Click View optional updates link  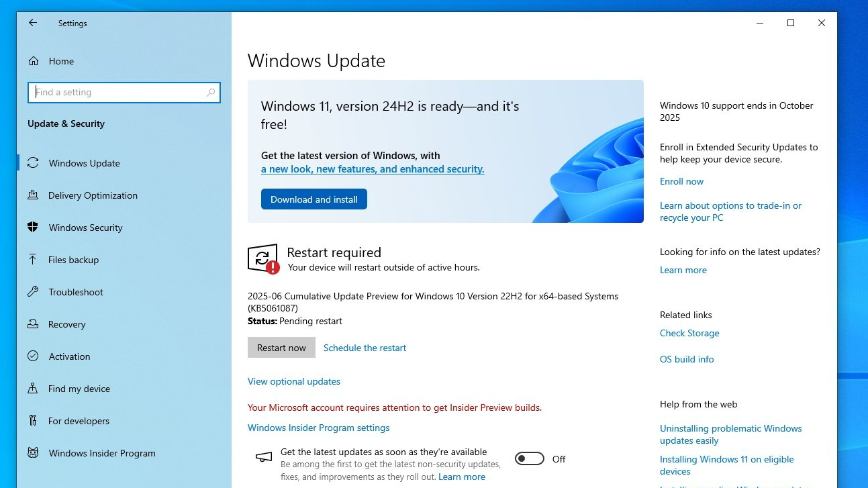[x=293, y=381]
